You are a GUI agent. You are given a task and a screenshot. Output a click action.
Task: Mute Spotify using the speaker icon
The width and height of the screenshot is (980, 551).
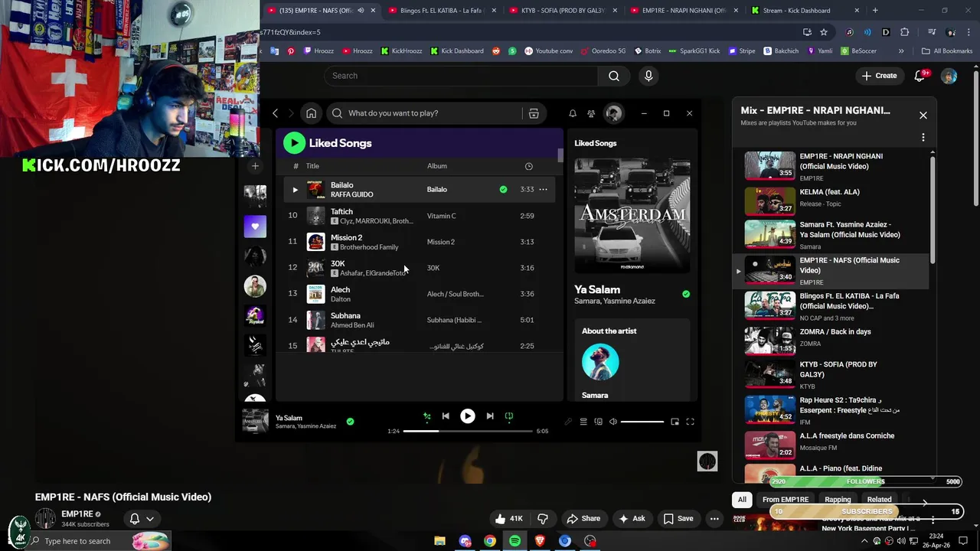pos(612,422)
